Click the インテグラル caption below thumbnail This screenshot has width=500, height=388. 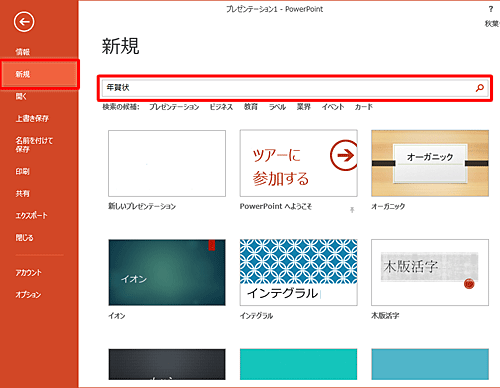coord(256,316)
